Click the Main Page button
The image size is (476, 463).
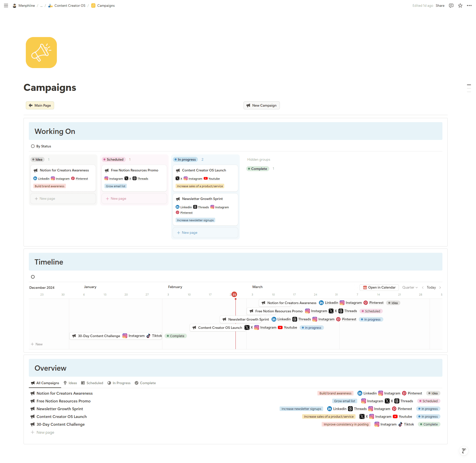tap(40, 105)
